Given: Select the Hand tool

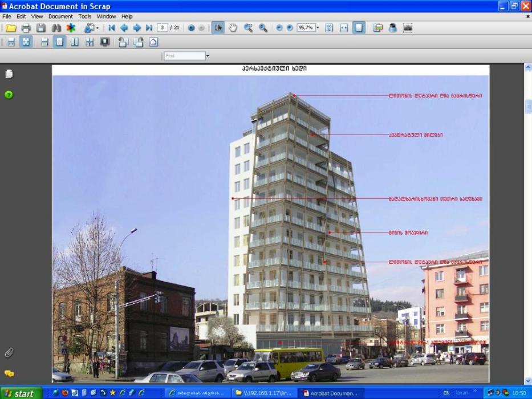Looking at the screenshot, I should [233, 28].
